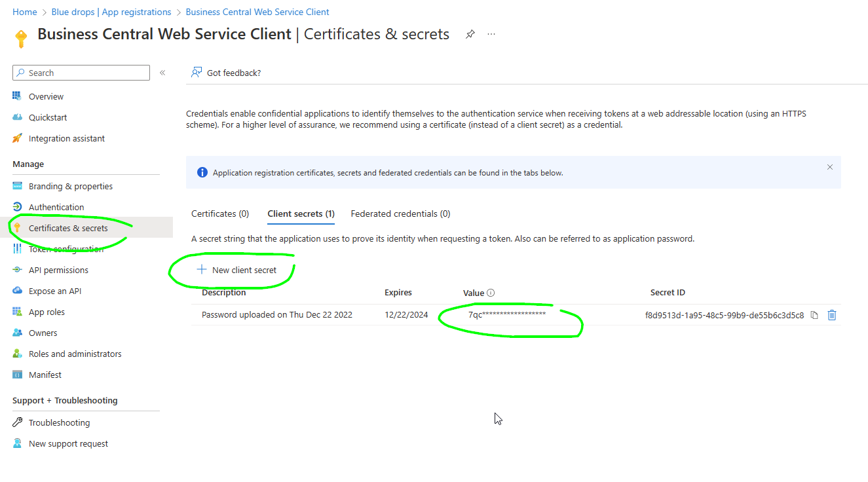Open Blue drops | App registrations breadcrumb
This screenshot has width=868, height=482.
coord(113,12)
